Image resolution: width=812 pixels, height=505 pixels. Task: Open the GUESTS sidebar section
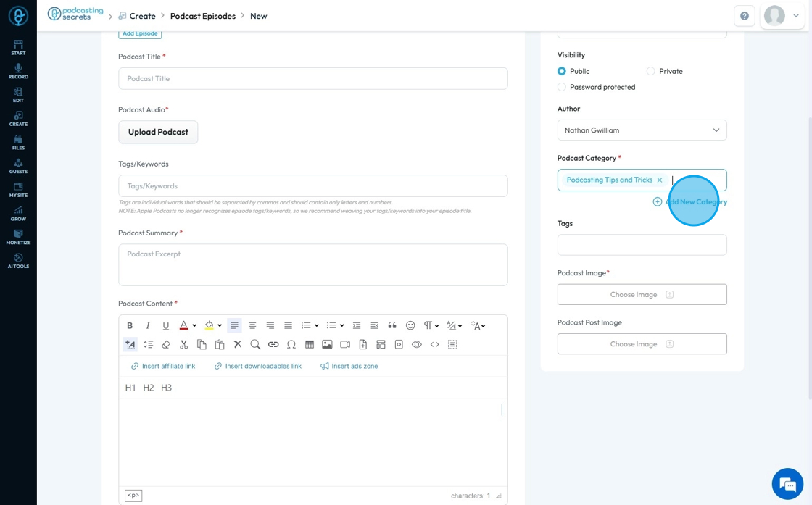(18, 166)
